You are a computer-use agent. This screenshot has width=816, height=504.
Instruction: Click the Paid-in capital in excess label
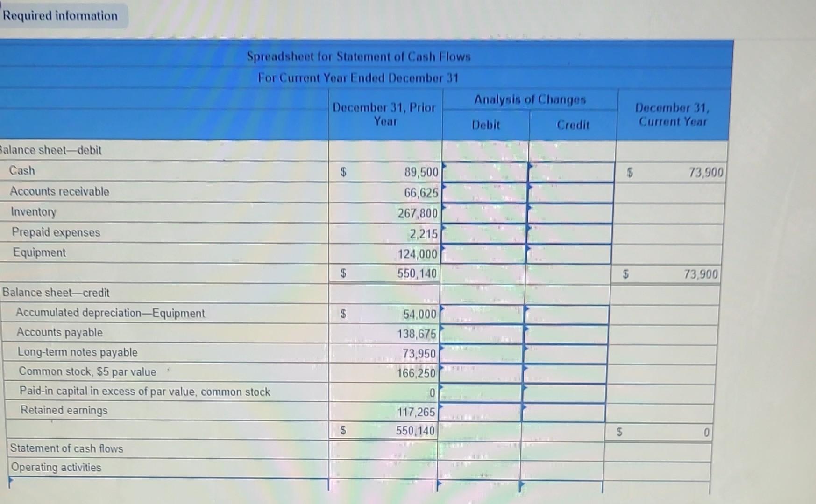[145, 392]
